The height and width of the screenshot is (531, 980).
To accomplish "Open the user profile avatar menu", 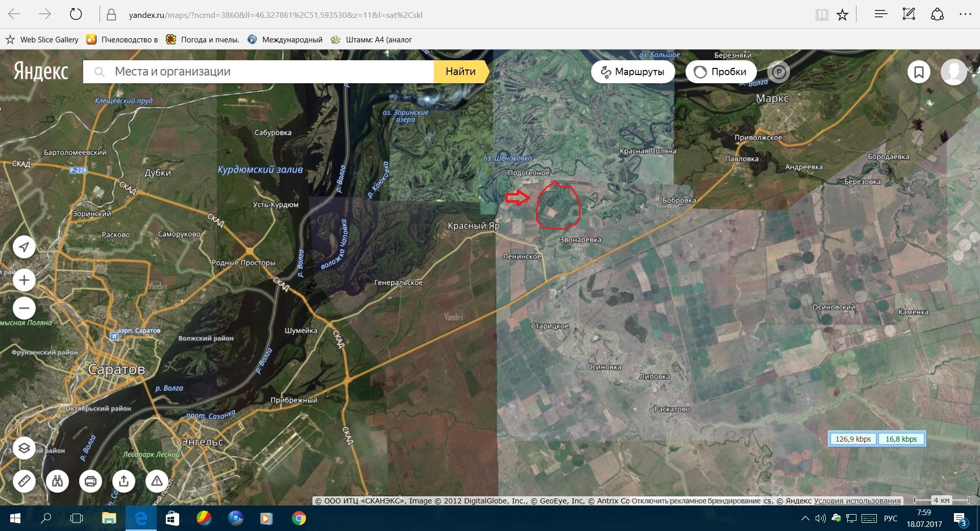I will pos(953,72).
